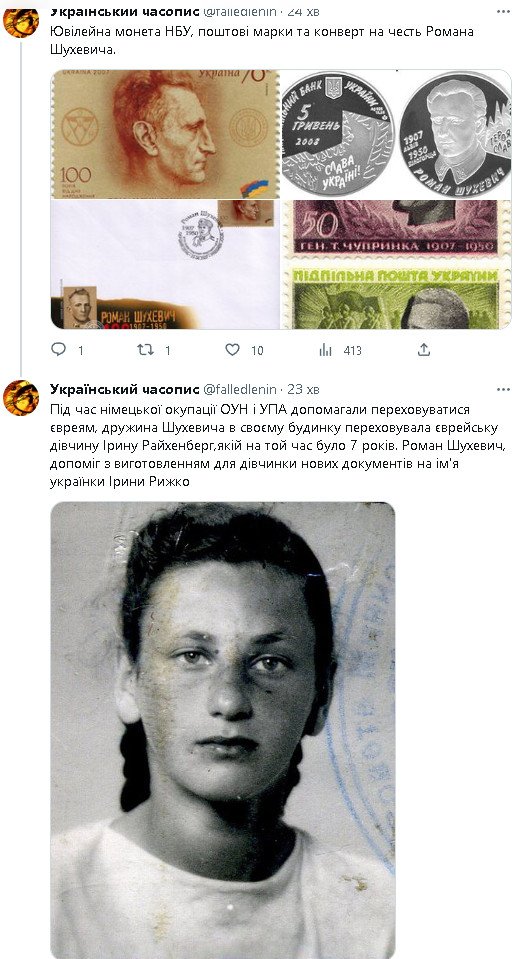Open the purple and green stamps image
523x959 pixels.
coord(396,265)
